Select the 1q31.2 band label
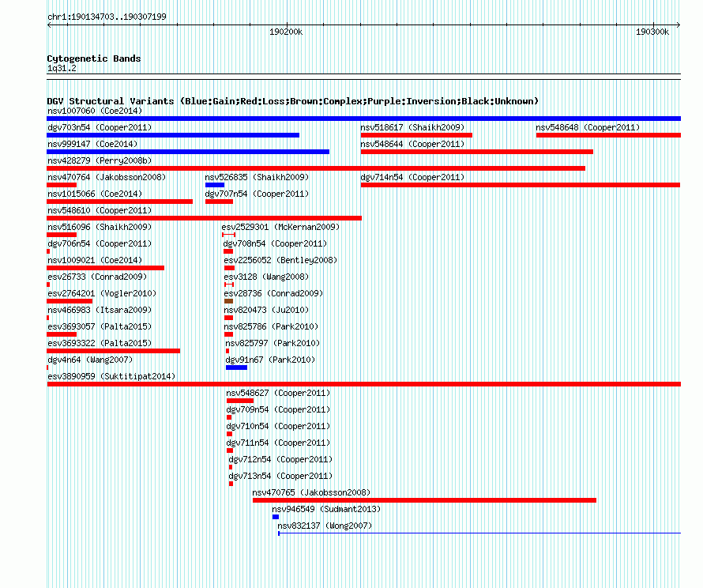703x588 pixels. [62, 69]
